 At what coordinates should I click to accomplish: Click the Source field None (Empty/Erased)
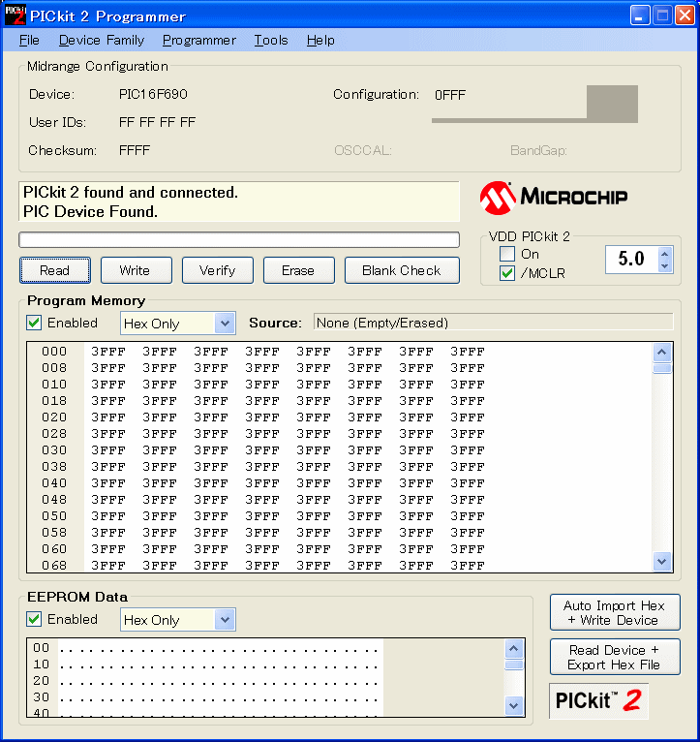pos(494,323)
